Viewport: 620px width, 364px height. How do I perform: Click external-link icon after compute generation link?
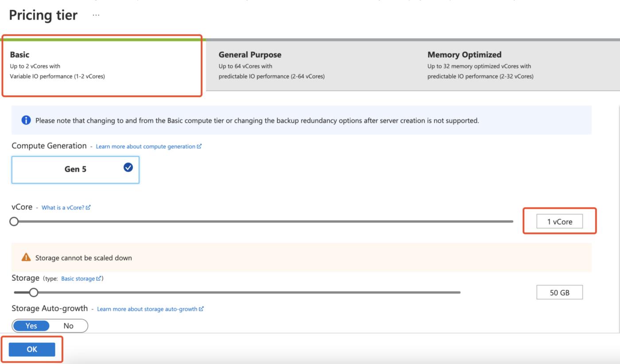[199, 146]
